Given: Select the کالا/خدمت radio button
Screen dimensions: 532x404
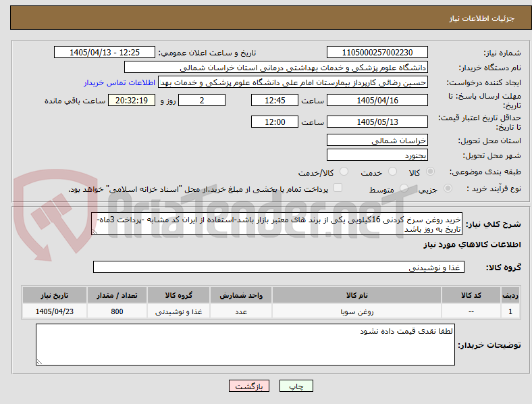Looking at the screenshot, I should pyautogui.click(x=344, y=172).
